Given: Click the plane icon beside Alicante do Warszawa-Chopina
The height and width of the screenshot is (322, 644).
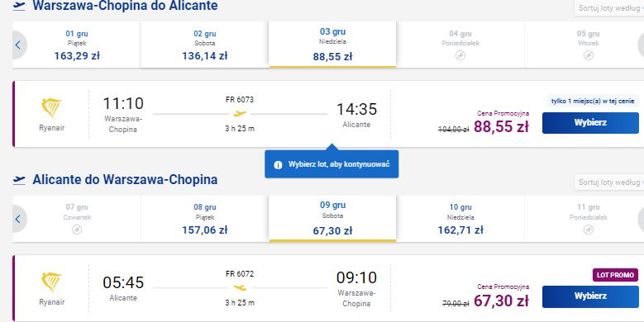Looking at the screenshot, I should (19, 180).
